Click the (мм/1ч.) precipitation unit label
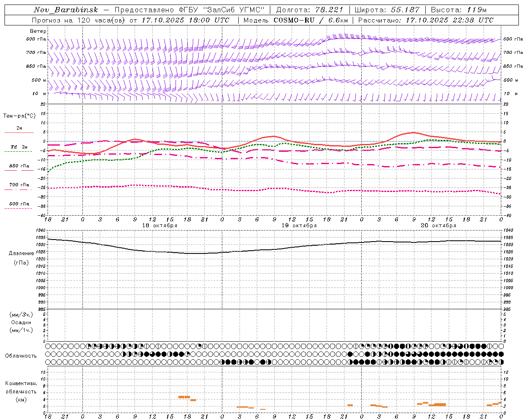Screen dimensions: 525x420 pyautogui.click(x=21, y=330)
